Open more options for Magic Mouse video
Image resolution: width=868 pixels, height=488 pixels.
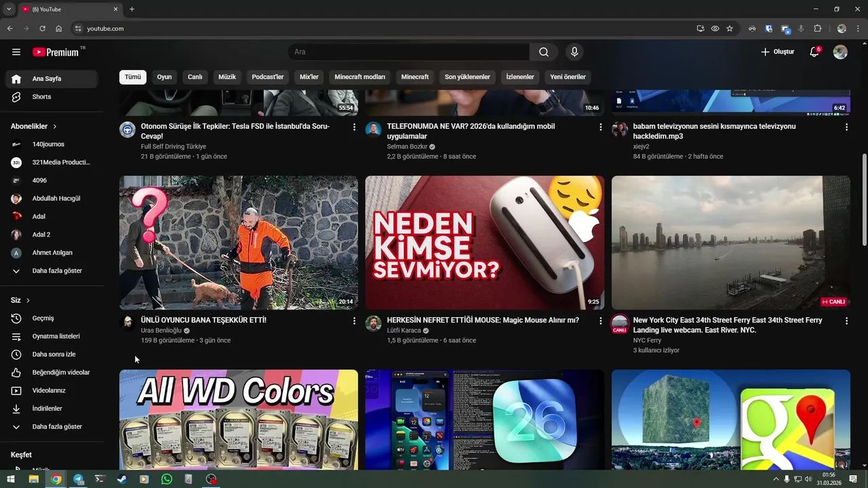(x=600, y=321)
